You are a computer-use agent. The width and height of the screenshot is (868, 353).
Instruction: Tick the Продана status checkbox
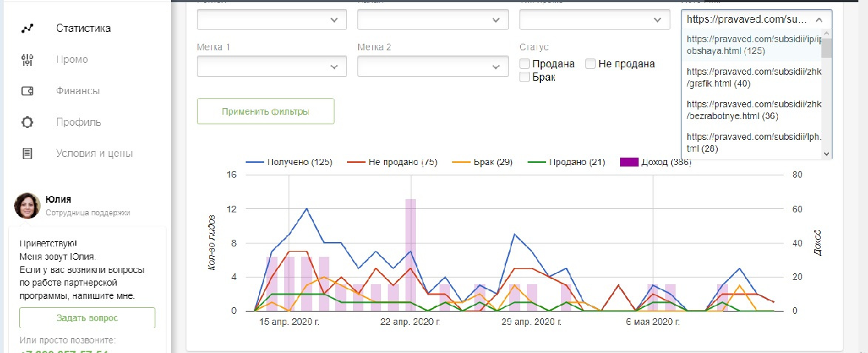pyautogui.click(x=525, y=64)
